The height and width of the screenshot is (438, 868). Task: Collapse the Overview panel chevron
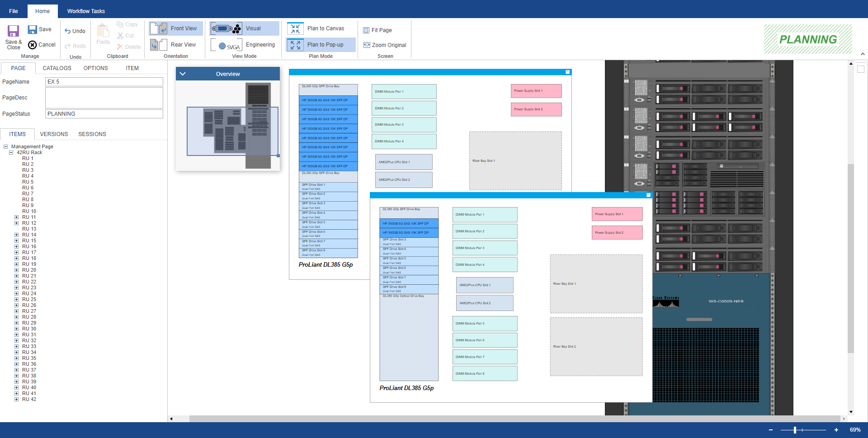click(x=183, y=74)
